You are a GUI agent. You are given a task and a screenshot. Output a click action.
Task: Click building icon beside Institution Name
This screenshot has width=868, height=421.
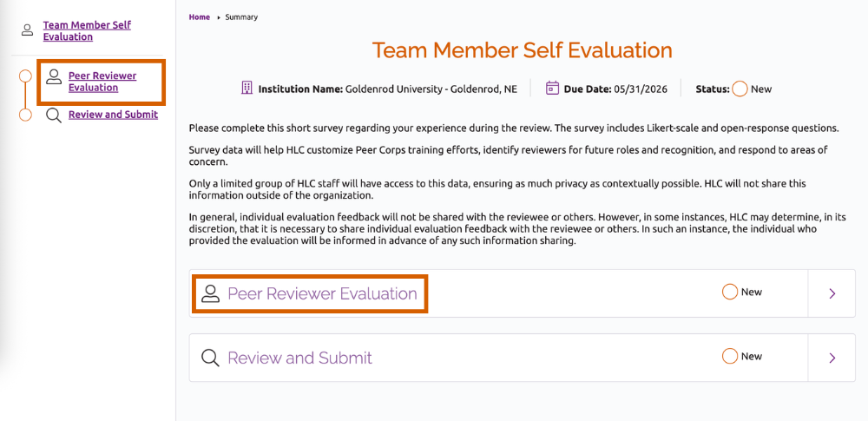pos(247,88)
